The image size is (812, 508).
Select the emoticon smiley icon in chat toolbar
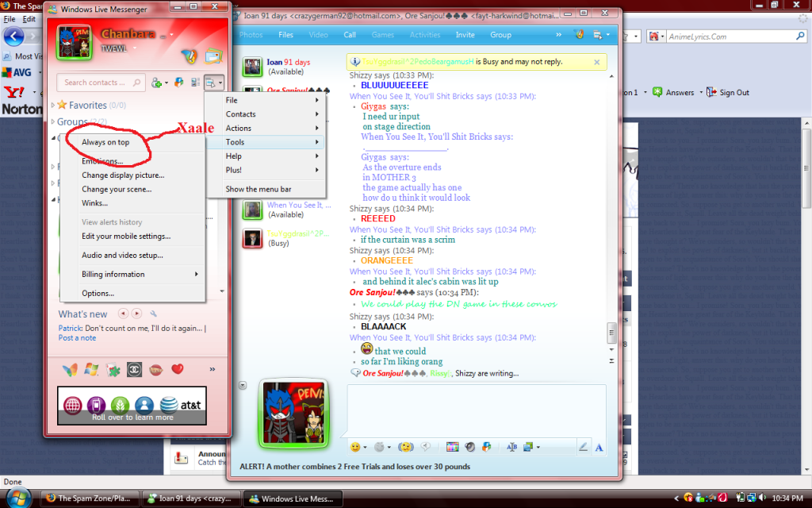[355, 447]
